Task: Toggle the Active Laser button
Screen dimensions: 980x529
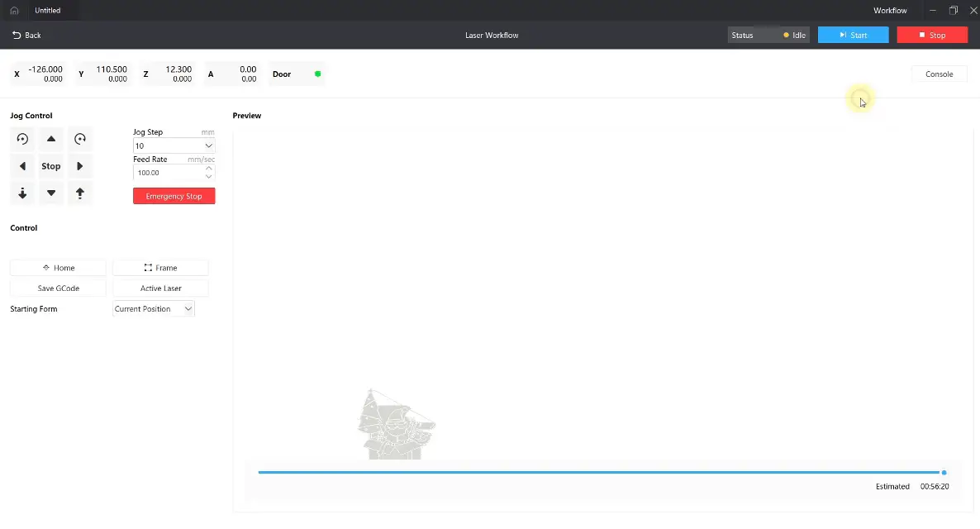Action: tap(160, 288)
